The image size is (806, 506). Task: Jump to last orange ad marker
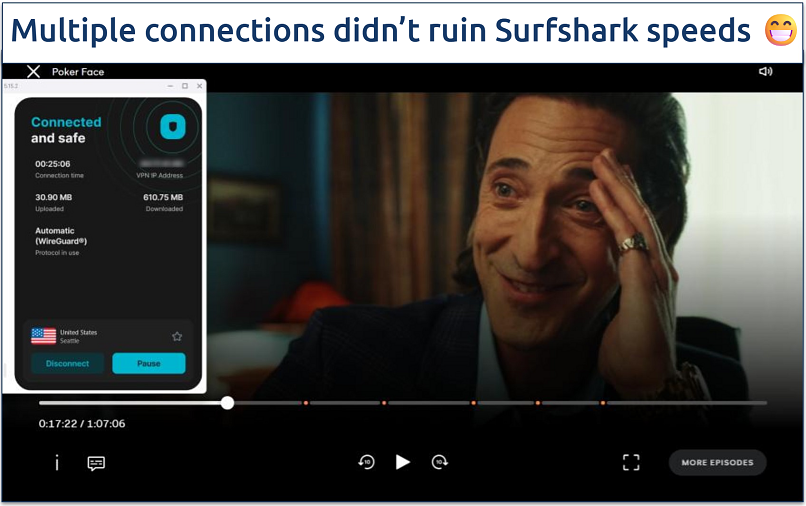click(x=602, y=403)
